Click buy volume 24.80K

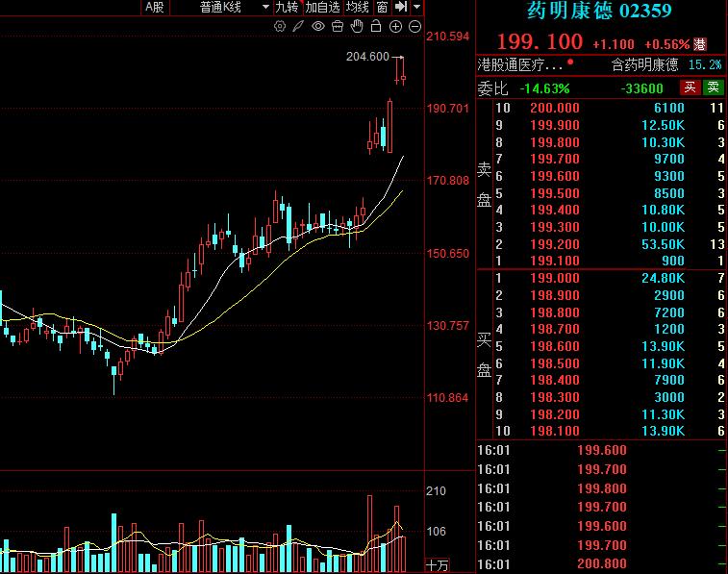pos(663,278)
